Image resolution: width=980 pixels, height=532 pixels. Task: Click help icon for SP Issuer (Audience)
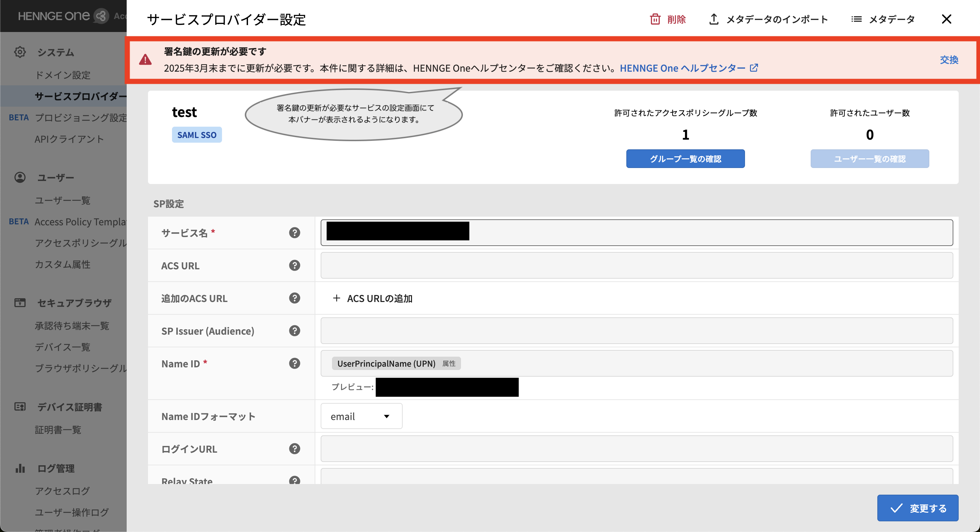click(x=294, y=331)
